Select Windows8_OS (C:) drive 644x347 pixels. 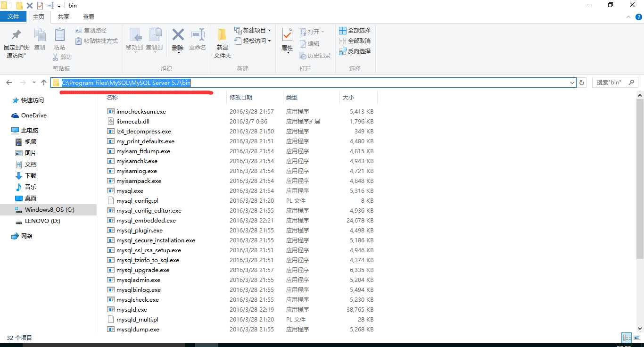pos(48,209)
